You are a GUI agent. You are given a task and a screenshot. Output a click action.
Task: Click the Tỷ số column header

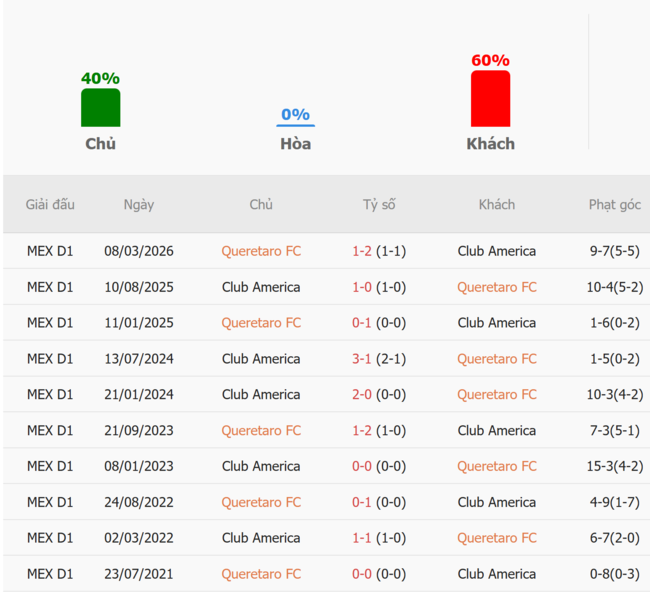click(x=379, y=204)
